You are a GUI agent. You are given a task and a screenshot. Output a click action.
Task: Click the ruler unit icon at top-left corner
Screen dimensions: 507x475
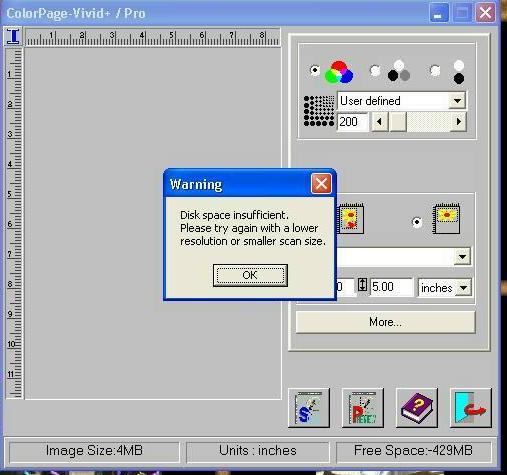pyautogui.click(x=13, y=36)
